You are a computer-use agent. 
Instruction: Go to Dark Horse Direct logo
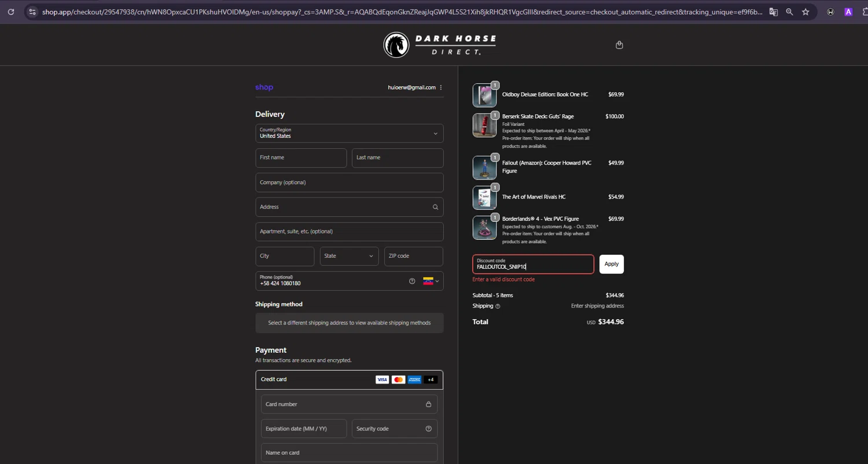(x=440, y=45)
